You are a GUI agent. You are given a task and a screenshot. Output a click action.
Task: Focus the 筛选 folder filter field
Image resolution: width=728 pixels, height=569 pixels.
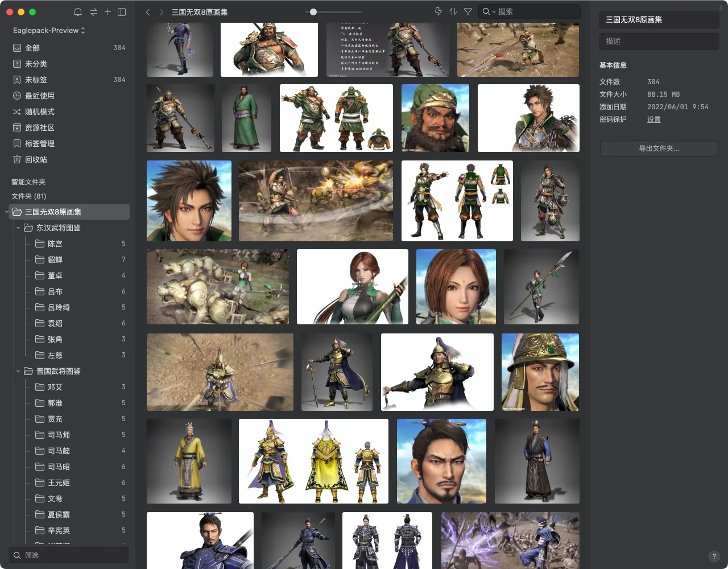tap(69, 555)
